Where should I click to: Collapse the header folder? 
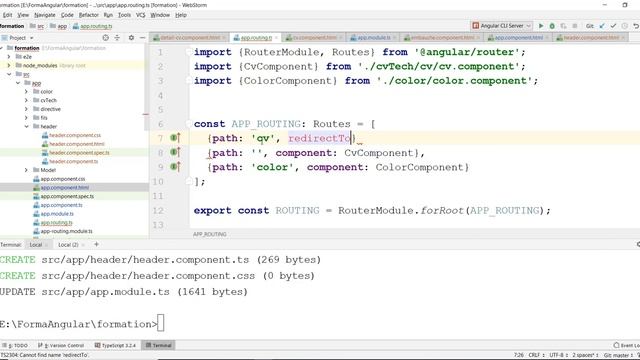(26, 127)
